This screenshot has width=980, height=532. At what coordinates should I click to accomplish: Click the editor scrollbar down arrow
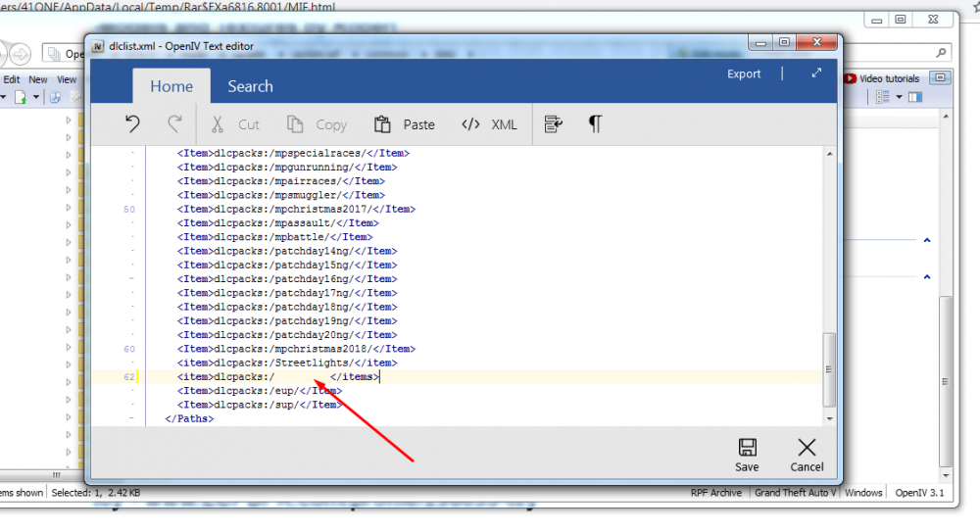[x=829, y=419]
